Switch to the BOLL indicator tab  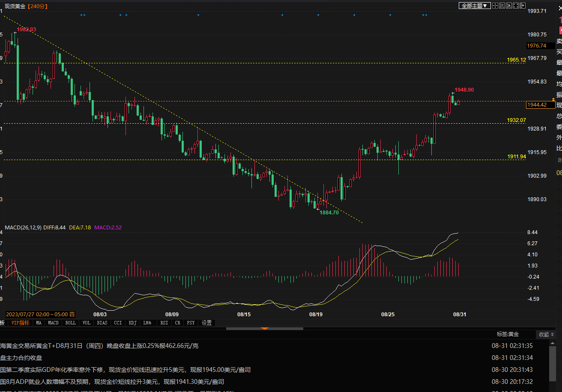pos(70,323)
